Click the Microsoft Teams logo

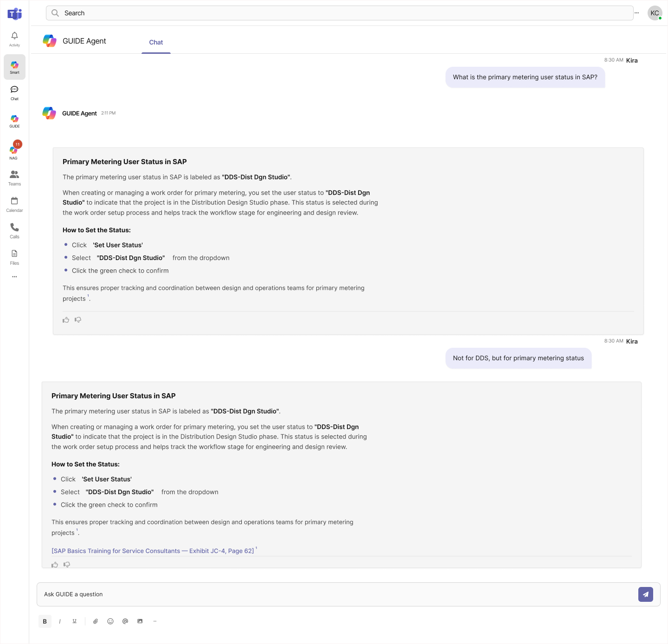(14, 13)
